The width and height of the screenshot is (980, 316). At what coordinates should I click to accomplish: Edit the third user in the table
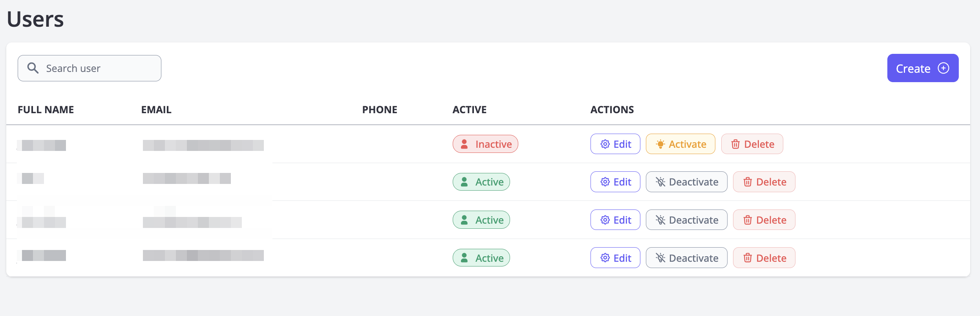(x=615, y=220)
